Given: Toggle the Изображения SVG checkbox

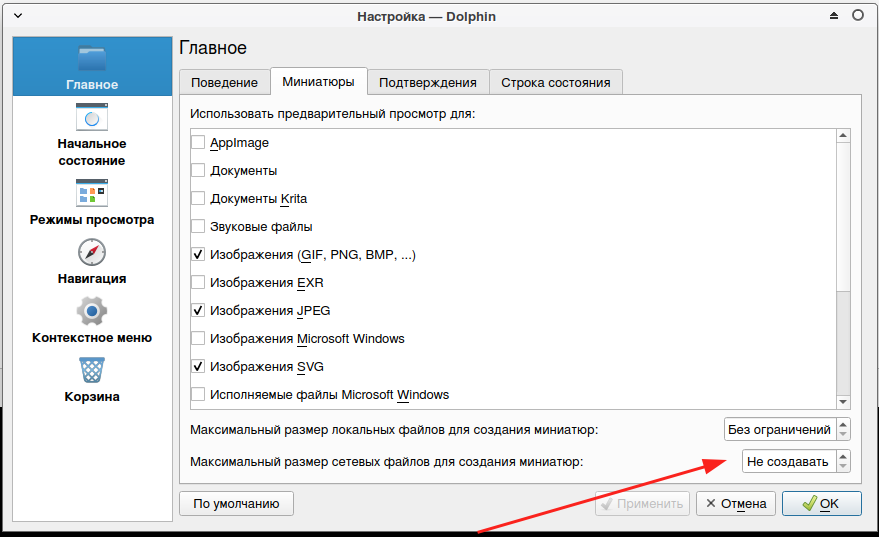Looking at the screenshot, I should 198,367.
